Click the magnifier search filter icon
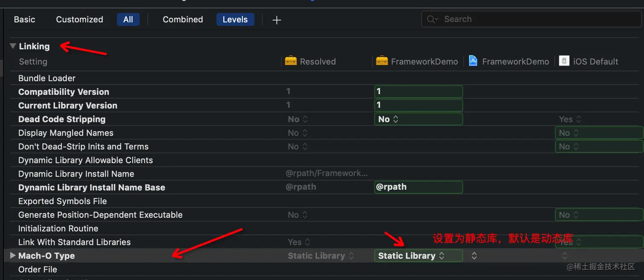Viewport: 644px width, 280px height. pyautogui.click(x=432, y=20)
